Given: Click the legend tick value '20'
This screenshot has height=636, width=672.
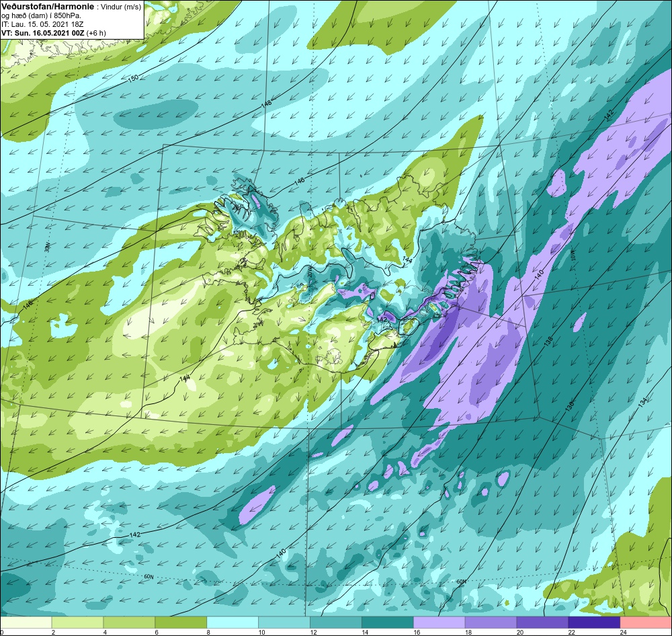Looking at the screenshot, I should click(520, 632).
